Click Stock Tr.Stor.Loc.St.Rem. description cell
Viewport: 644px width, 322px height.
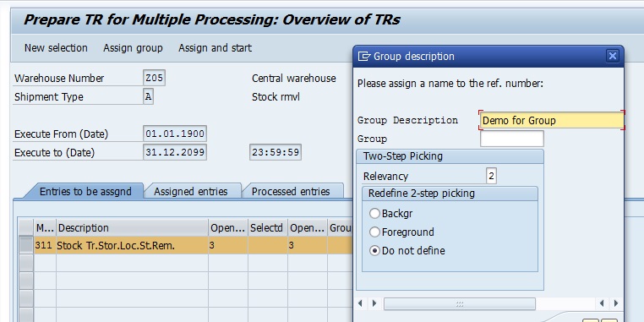pos(132,246)
